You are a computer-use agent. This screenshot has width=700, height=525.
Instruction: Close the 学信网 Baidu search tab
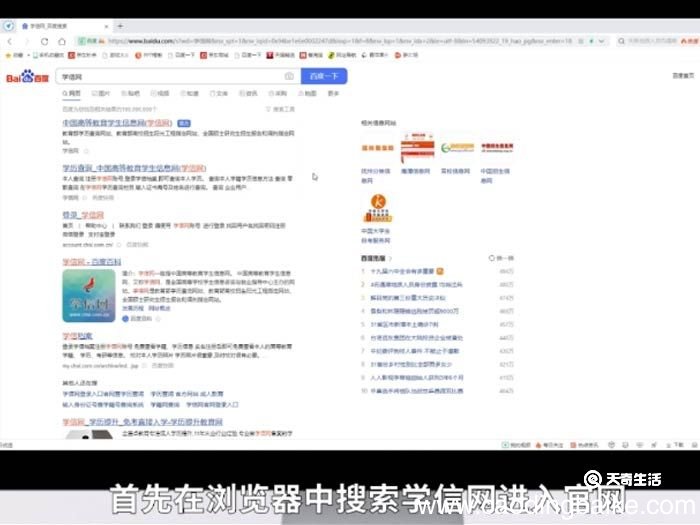pyautogui.click(x=106, y=26)
